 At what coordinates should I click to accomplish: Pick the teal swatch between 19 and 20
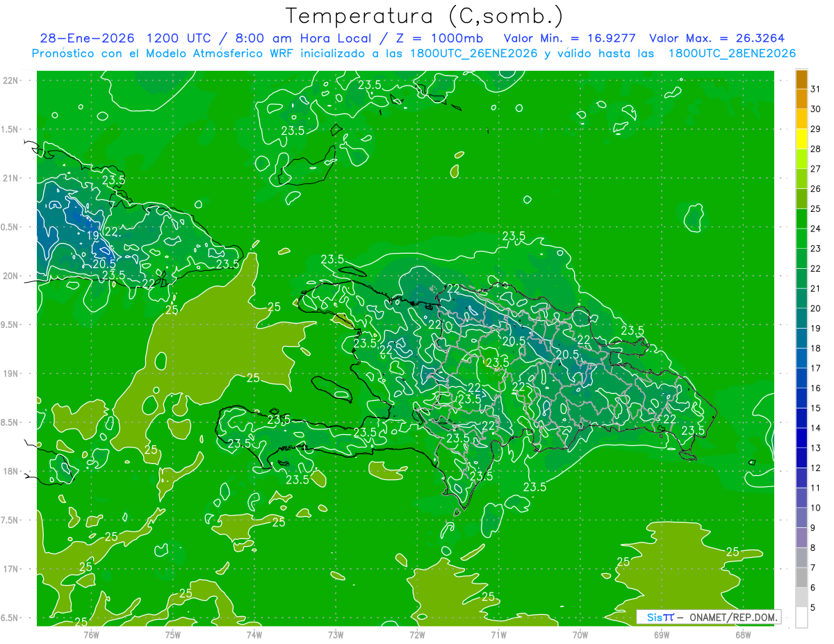(x=801, y=318)
